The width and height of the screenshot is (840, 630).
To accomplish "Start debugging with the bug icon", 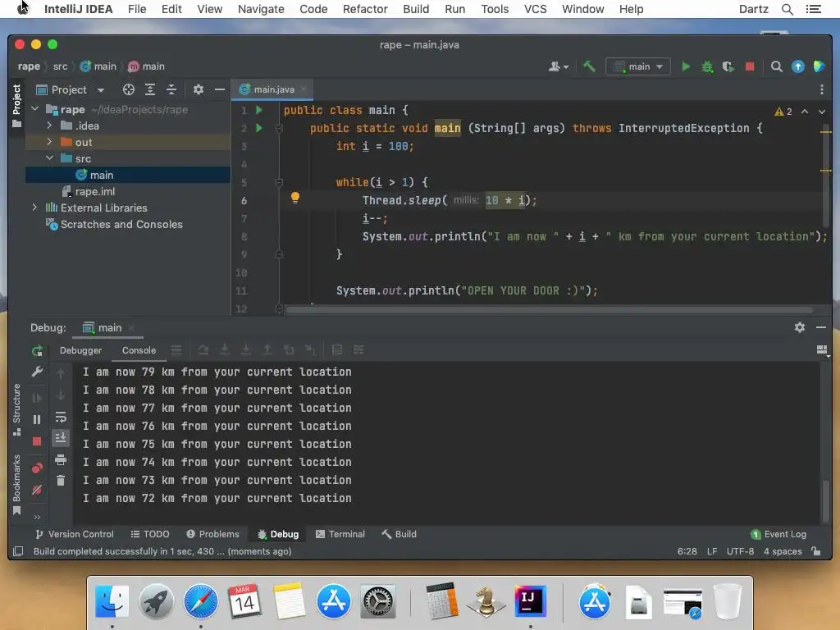I will coord(707,66).
